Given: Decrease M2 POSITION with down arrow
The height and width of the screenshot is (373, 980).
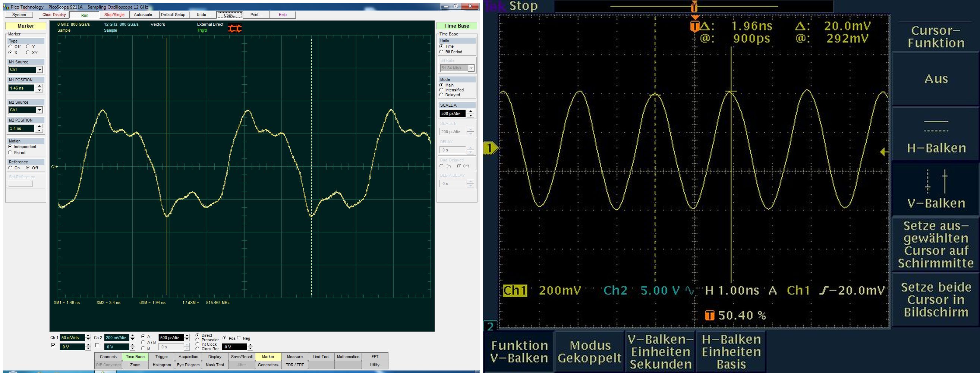Looking at the screenshot, I should (x=39, y=131).
